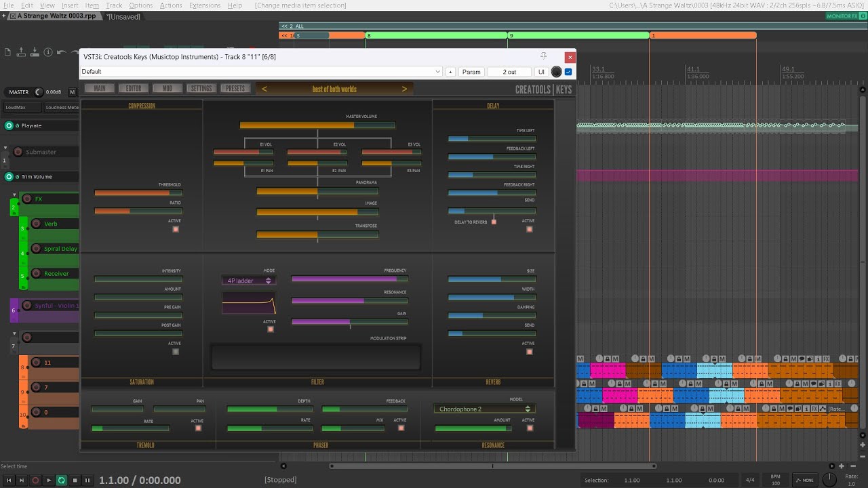Screen dimensions: 868x488
Task: Toggle Saturation Active switch
Action: pyautogui.click(x=176, y=352)
